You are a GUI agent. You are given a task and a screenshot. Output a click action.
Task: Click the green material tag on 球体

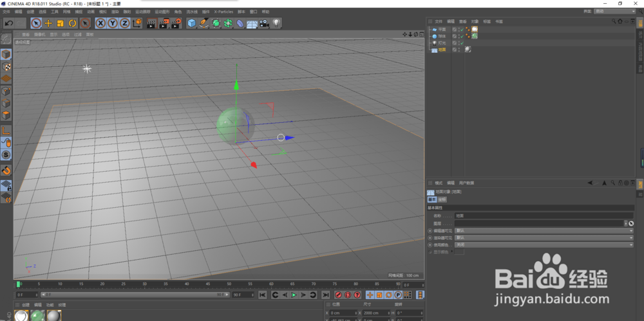(475, 36)
